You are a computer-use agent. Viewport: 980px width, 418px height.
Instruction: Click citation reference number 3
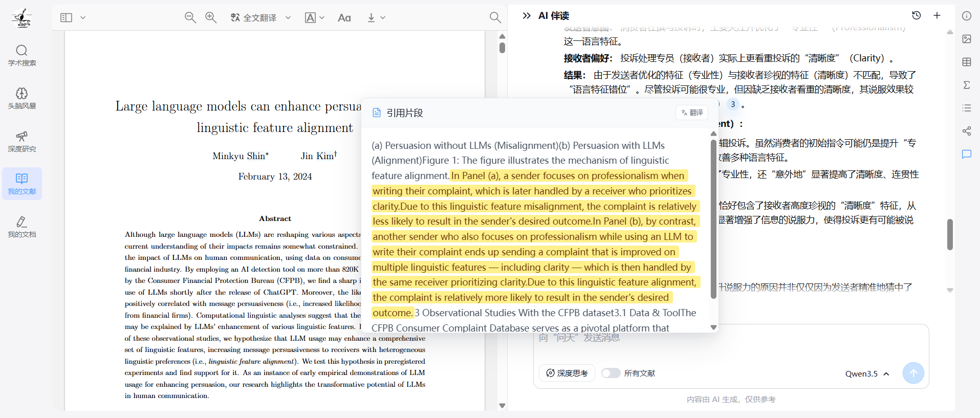(x=733, y=104)
